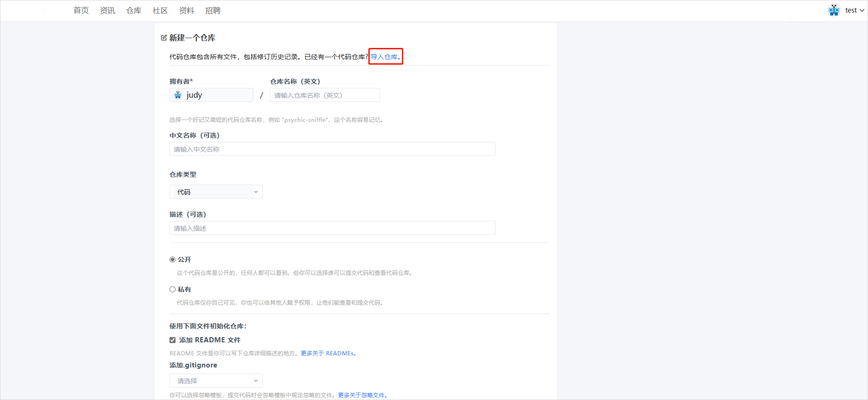Open the 更多关于忽略文件 link
868x400 pixels.
(362, 395)
